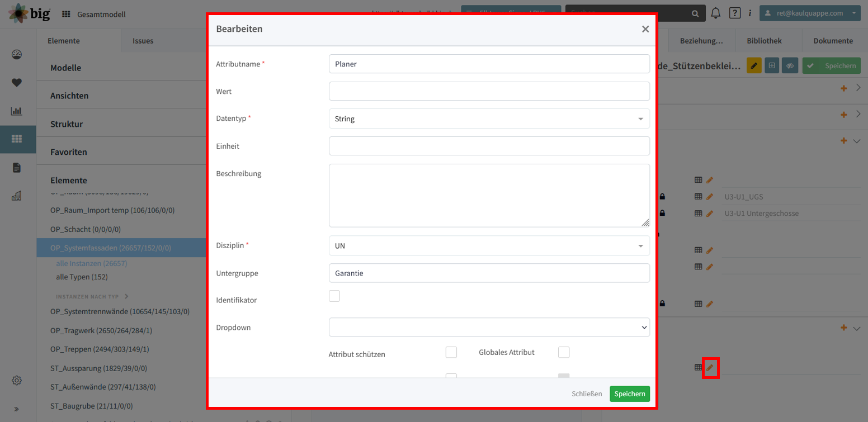Click the yellow pencil edit button
The image size is (868, 422).
click(x=754, y=65)
